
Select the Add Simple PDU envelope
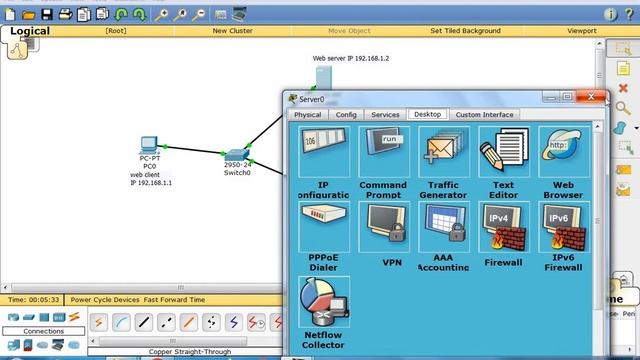623,170
